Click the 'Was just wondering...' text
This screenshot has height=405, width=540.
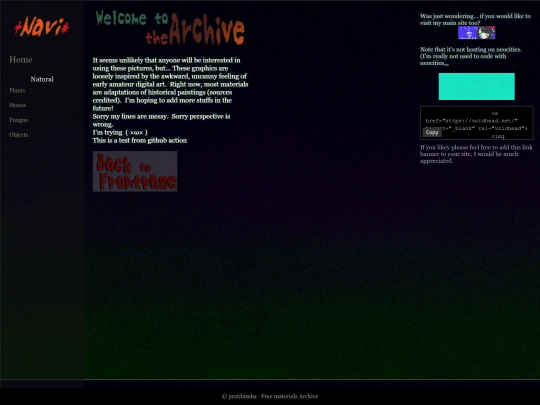point(475,19)
